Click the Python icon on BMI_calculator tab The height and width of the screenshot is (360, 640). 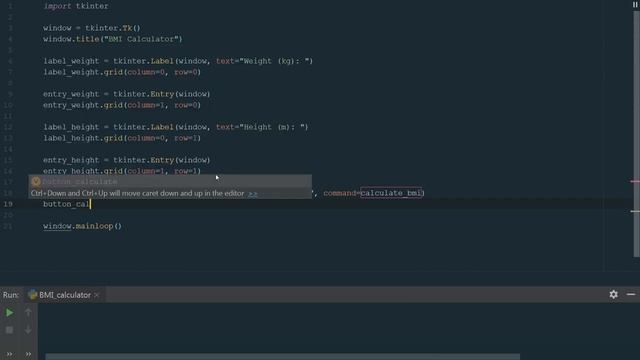pos(33,295)
